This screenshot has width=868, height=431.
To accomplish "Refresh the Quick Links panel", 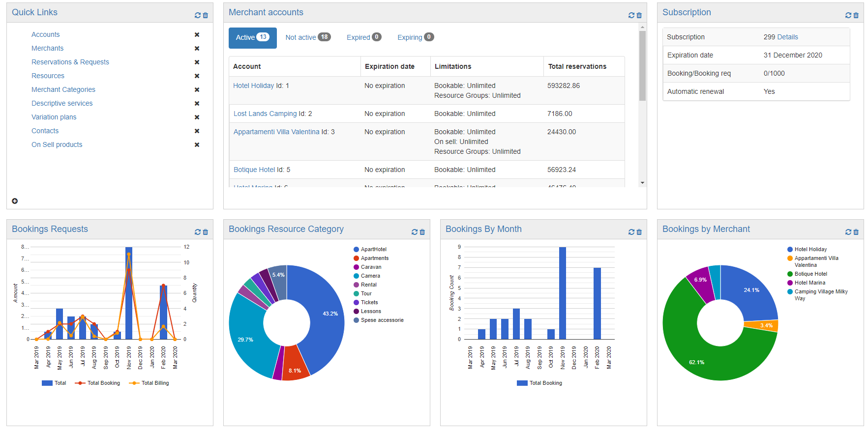I will tap(198, 15).
